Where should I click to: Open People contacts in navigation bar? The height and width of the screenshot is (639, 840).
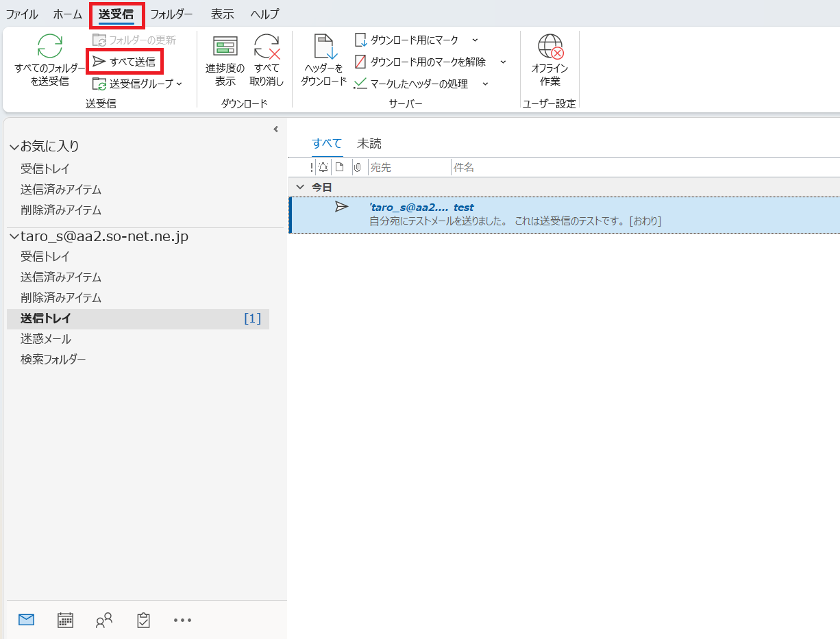point(104,620)
